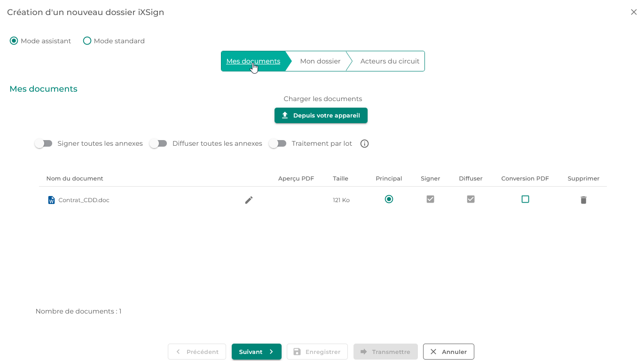Viewport: 644px width, 361px height.
Task: Open the Acteurs du circuit step
Action: (390, 61)
